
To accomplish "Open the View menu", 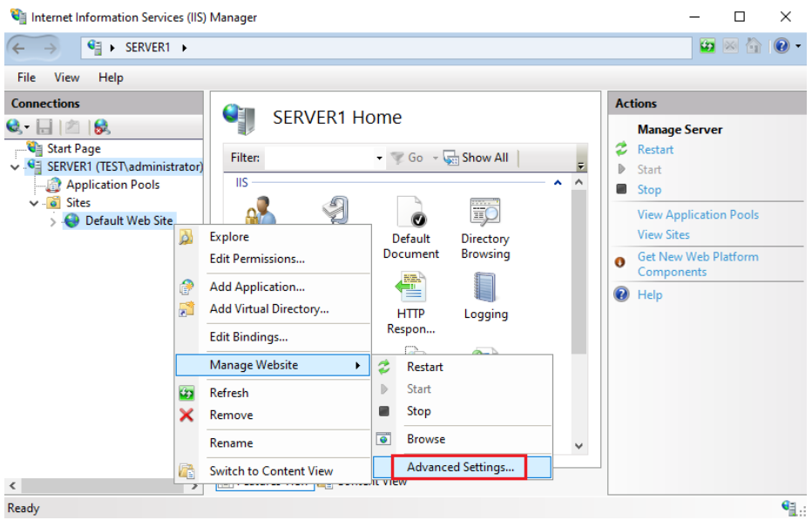I will point(67,78).
